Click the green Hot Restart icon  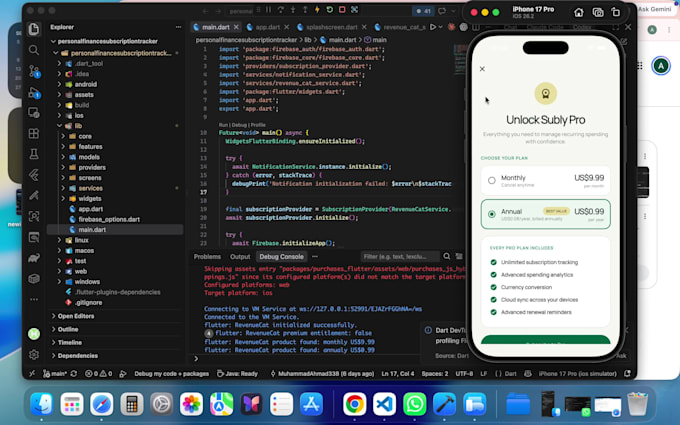[330, 10]
